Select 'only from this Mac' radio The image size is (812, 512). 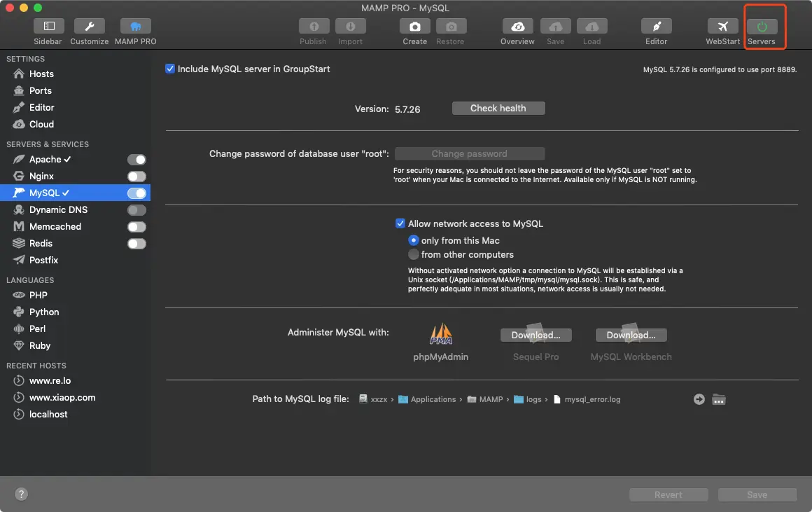(413, 240)
